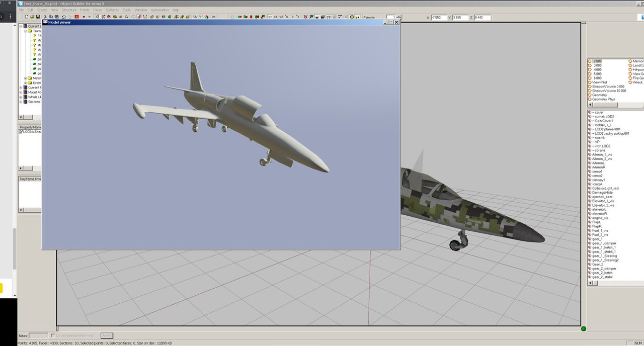Click the Save floppy disk icon
Viewport: 644px width, 346px height.
coord(38,17)
